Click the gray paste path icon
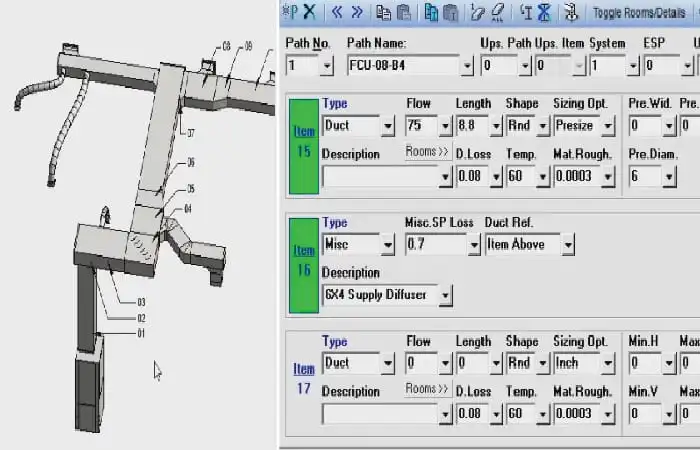Viewport: 700px width, 450px height. coord(451,12)
